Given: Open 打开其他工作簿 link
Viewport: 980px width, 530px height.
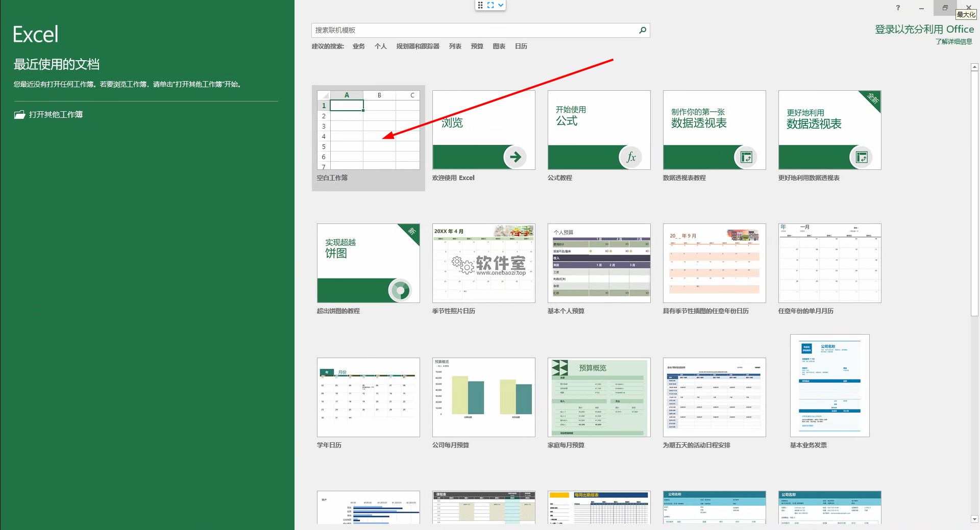Looking at the screenshot, I should coord(56,114).
